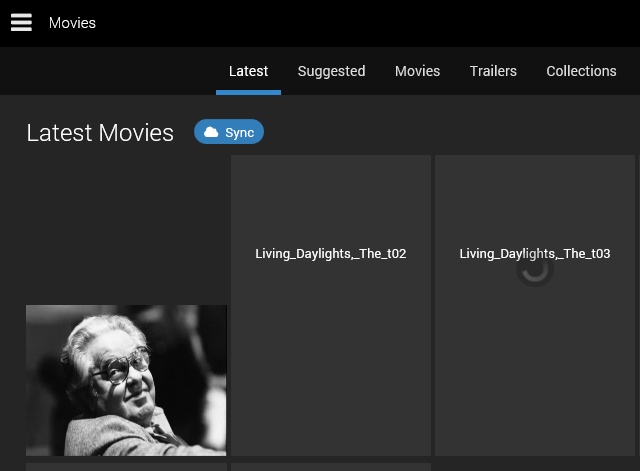The width and height of the screenshot is (640, 471).
Task: Select the Trailers tab
Action: [x=493, y=71]
